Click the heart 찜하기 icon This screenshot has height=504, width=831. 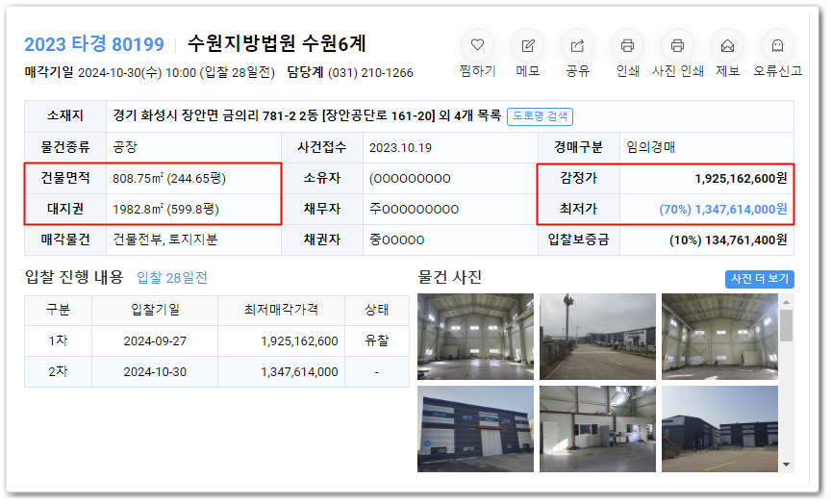coord(477,45)
